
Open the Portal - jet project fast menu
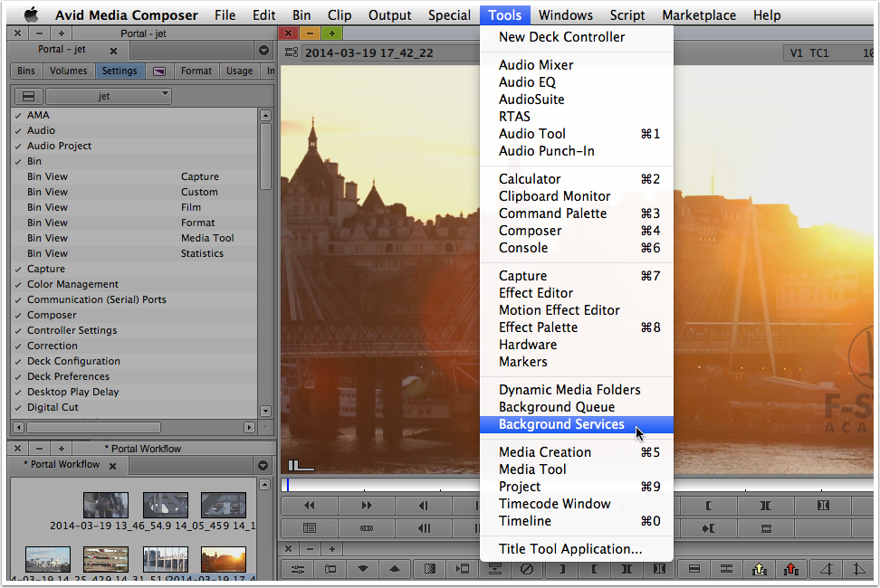tap(263, 51)
